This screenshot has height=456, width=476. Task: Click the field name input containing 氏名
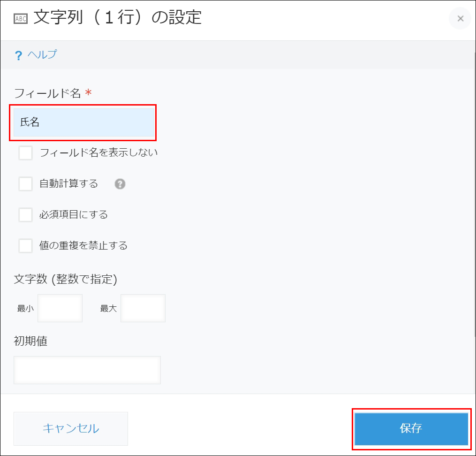83,122
